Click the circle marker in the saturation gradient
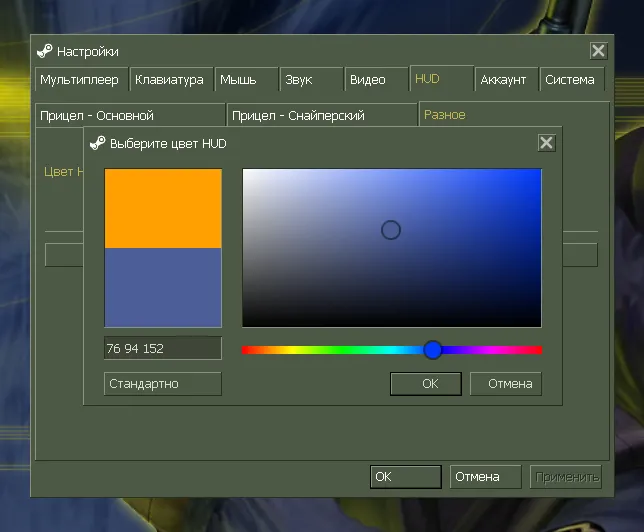The image size is (644, 532). (x=391, y=230)
